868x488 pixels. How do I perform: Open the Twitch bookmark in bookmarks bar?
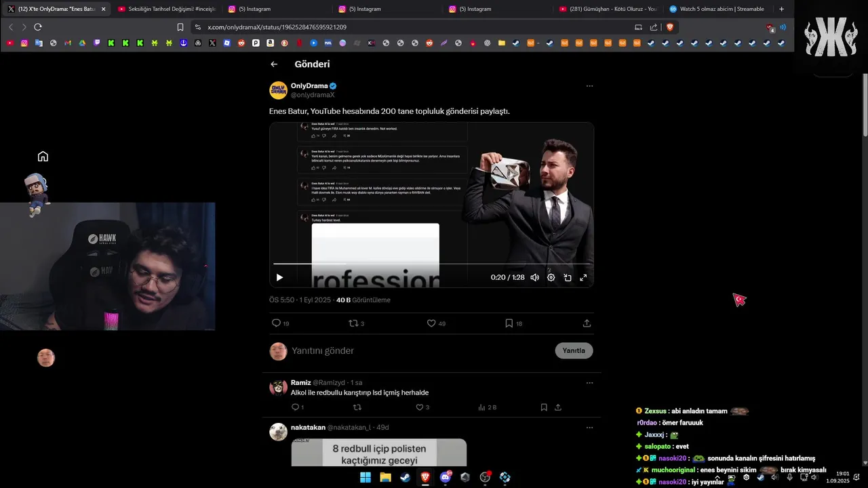(97, 43)
